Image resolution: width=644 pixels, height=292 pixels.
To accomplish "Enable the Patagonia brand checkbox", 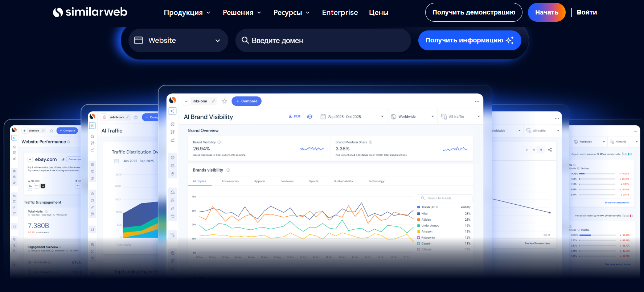I will [x=419, y=238].
